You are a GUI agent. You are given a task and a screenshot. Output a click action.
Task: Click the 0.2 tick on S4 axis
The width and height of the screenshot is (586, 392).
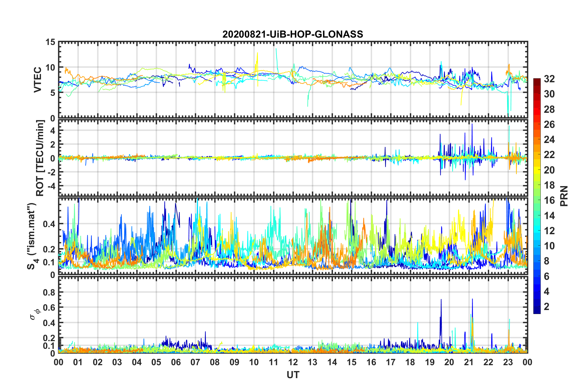click(49, 249)
